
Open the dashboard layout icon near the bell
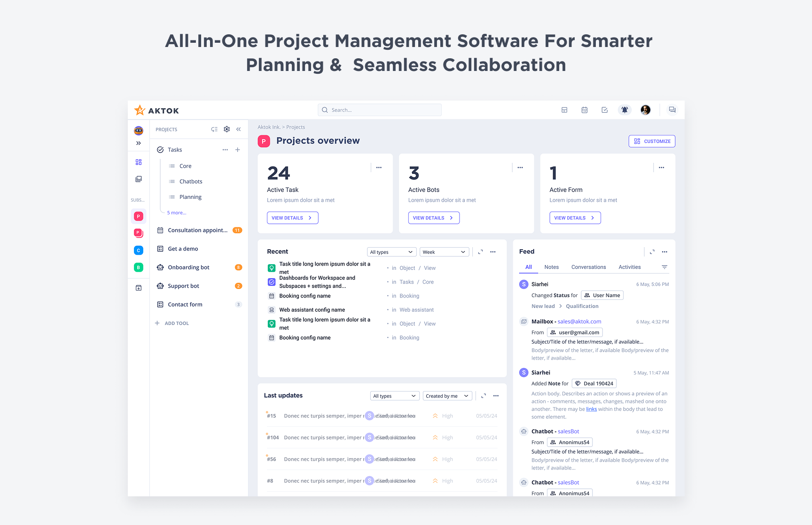pyautogui.click(x=564, y=110)
